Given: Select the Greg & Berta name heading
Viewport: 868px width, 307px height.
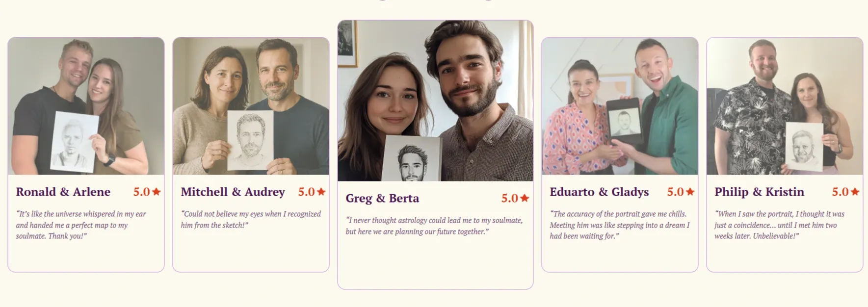Looking at the screenshot, I should [382, 198].
